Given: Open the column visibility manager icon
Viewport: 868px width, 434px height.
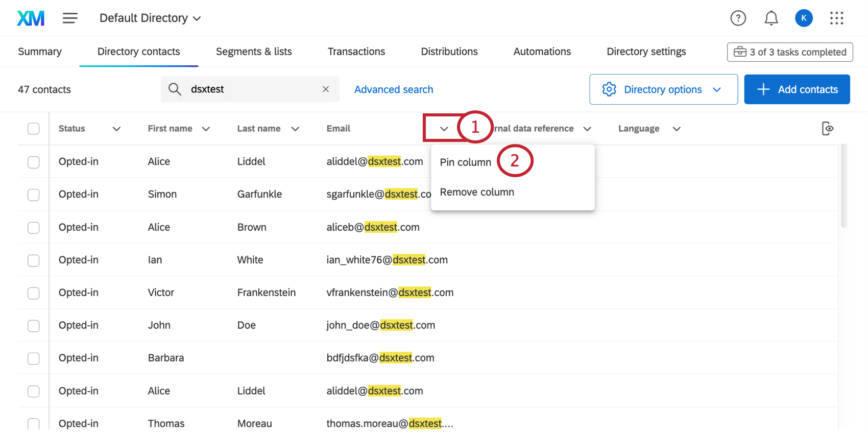Looking at the screenshot, I should (827, 129).
